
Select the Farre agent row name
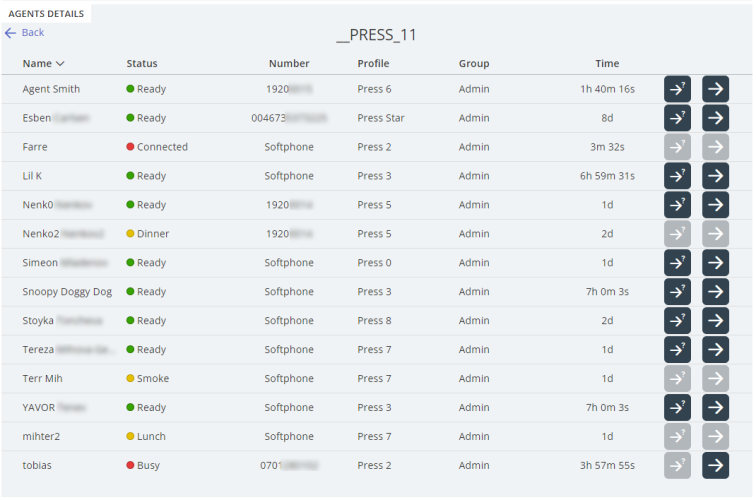tap(35, 147)
